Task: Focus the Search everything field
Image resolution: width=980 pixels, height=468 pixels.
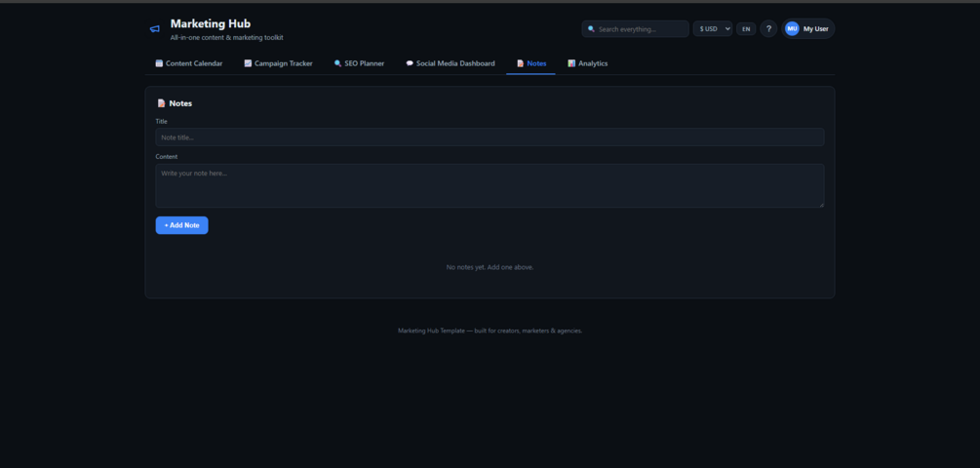Action: (635, 29)
